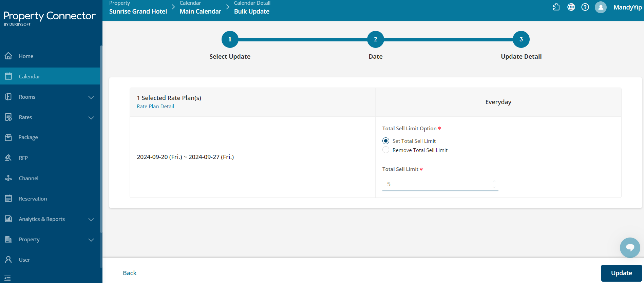Expand the Property submenu chevron

pos(91,240)
